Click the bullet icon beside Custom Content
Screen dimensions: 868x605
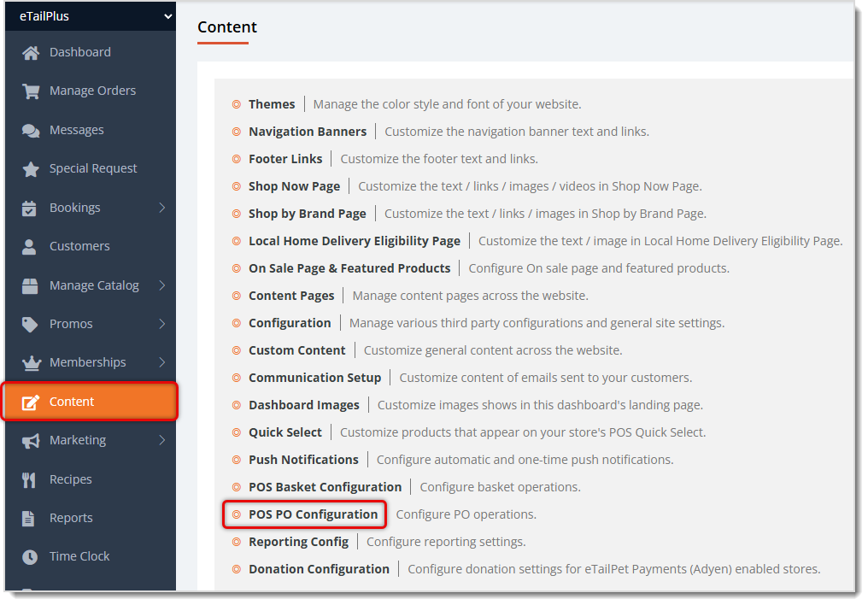pos(237,350)
